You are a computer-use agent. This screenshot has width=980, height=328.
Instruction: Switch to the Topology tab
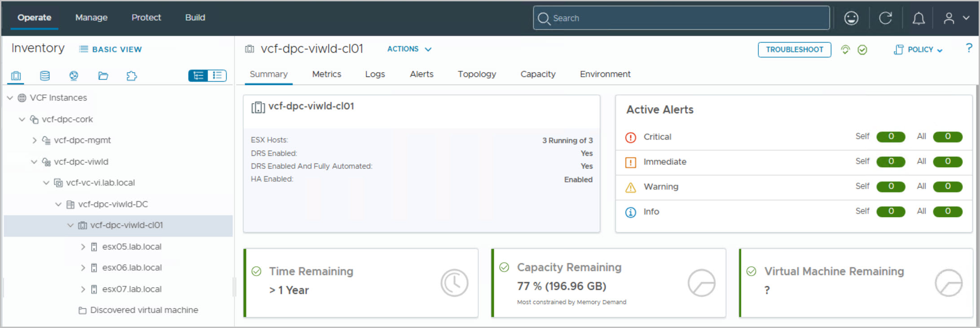(x=477, y=74)
